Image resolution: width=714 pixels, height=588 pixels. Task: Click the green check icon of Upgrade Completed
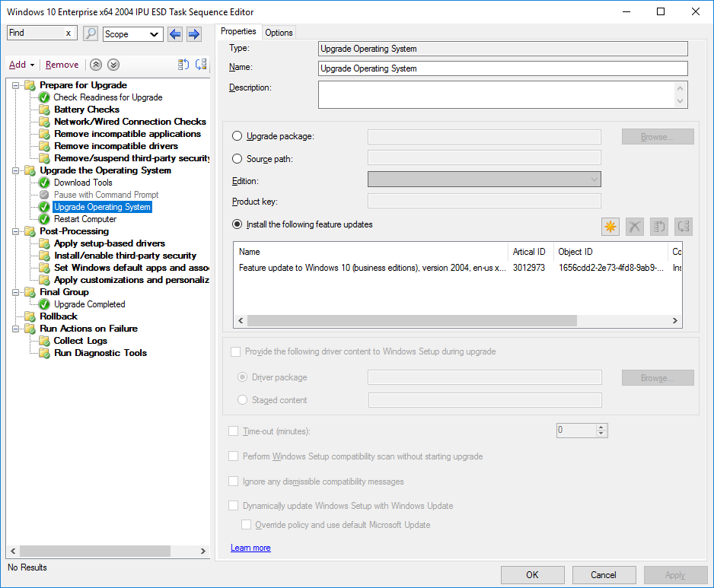(x=44, y=304)
